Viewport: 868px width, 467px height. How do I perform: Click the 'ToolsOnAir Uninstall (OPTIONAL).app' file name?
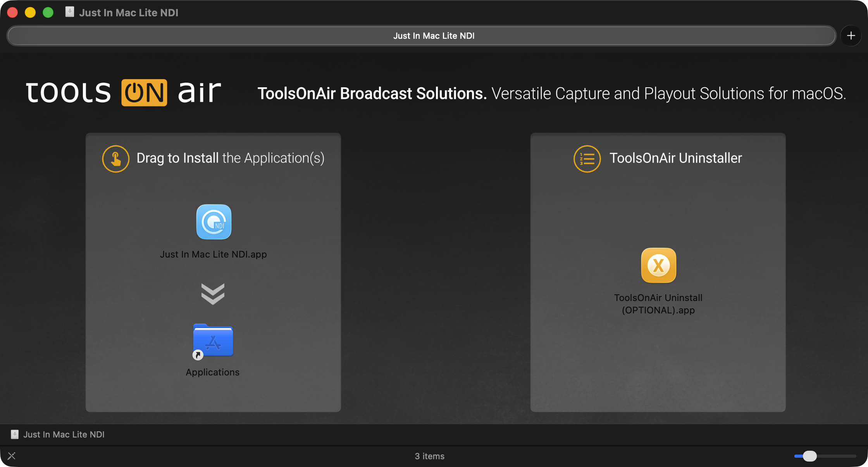[x=658, y=304]
